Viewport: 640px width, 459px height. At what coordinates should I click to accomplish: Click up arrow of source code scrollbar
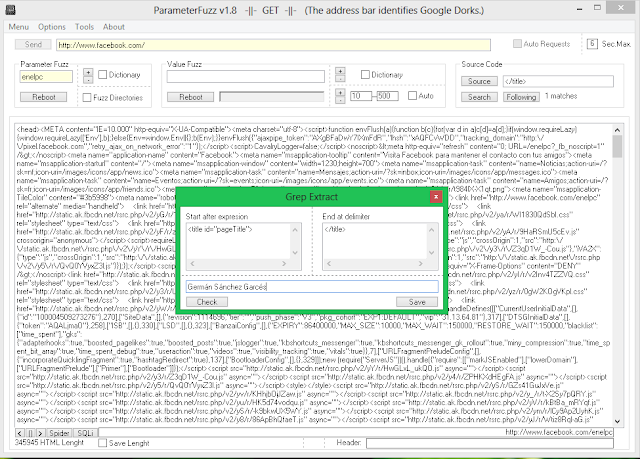pos(617,130)
